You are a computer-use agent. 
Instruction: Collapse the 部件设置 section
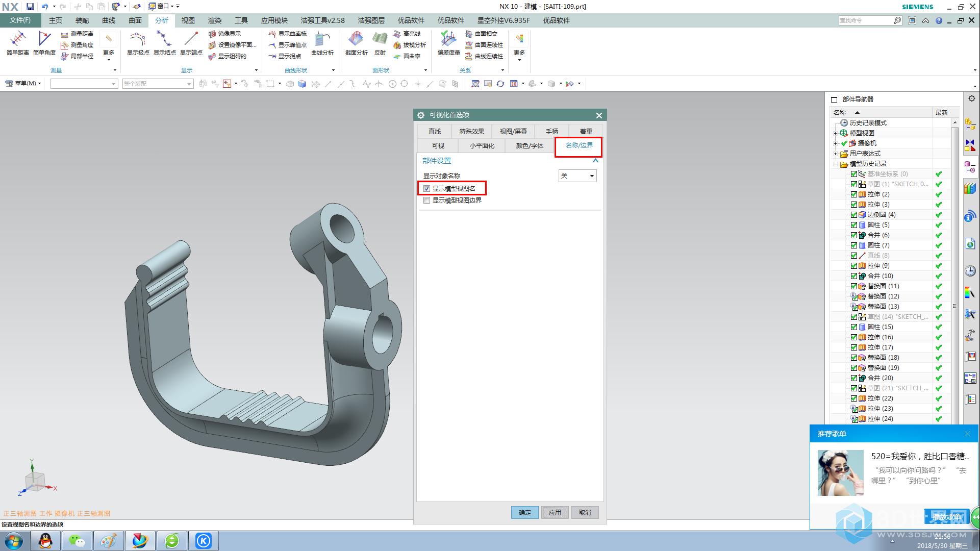595,161
